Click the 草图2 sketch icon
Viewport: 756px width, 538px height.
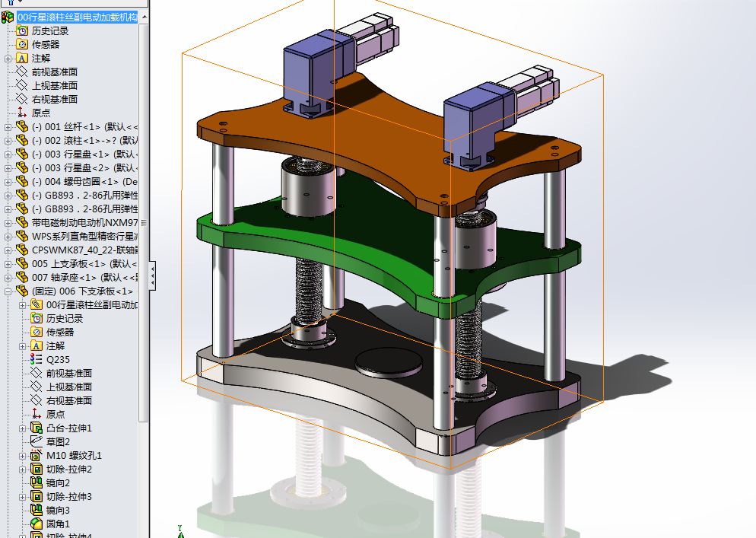37,441
